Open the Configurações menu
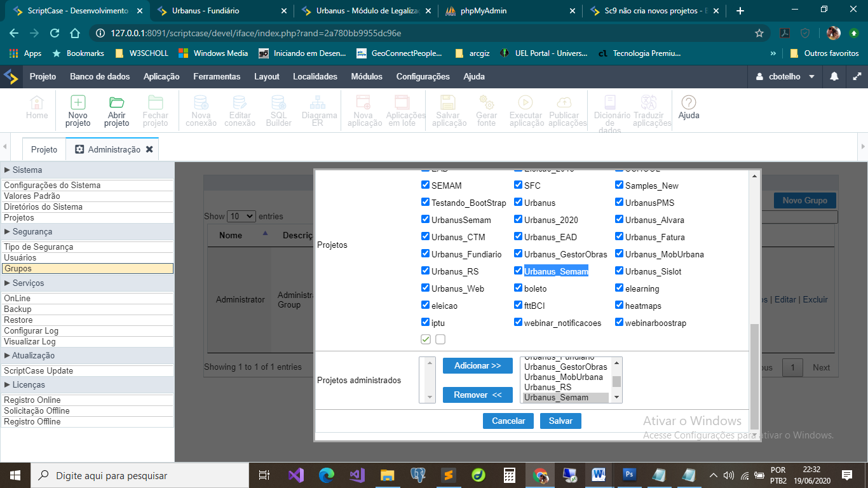Viewport: 868px width, 488px height. pyautogui.click(x=423, y=76)
